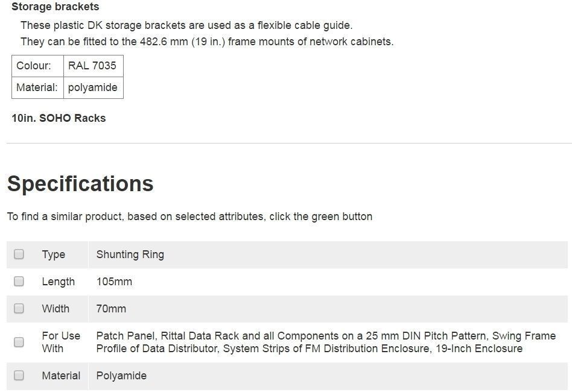Click the Colour label cell

pyautogui.click(x=34, y=66)
